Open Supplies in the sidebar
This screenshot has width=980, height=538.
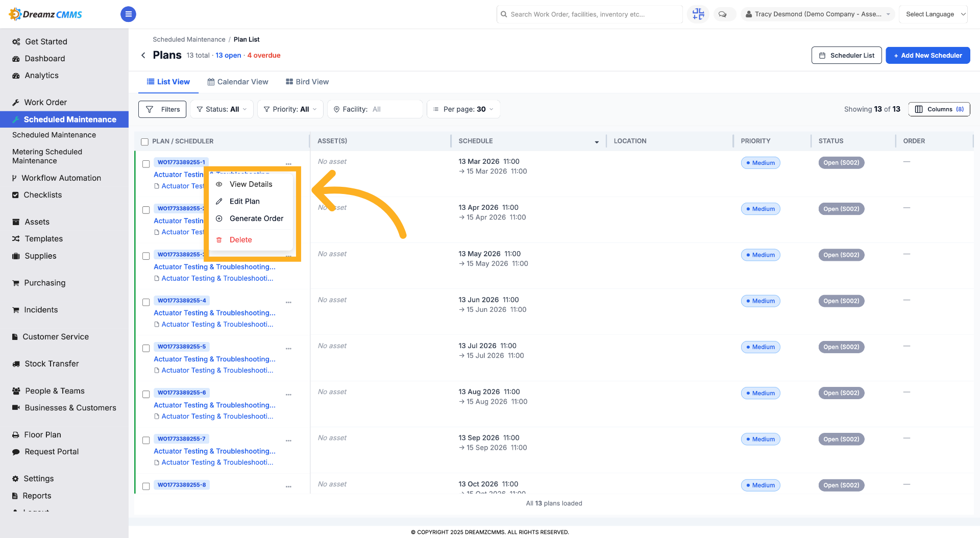tap(41, 256)
